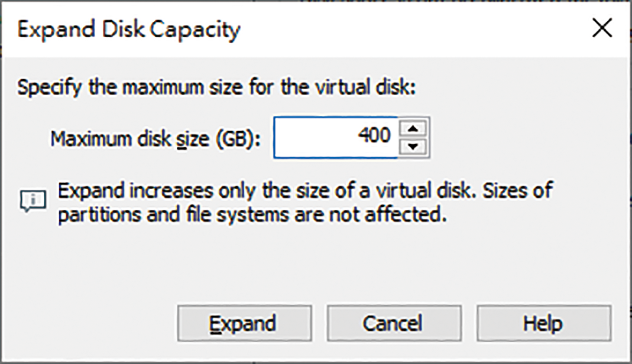
Task: Click the note about partitions not affected
Action: (252, 214)
